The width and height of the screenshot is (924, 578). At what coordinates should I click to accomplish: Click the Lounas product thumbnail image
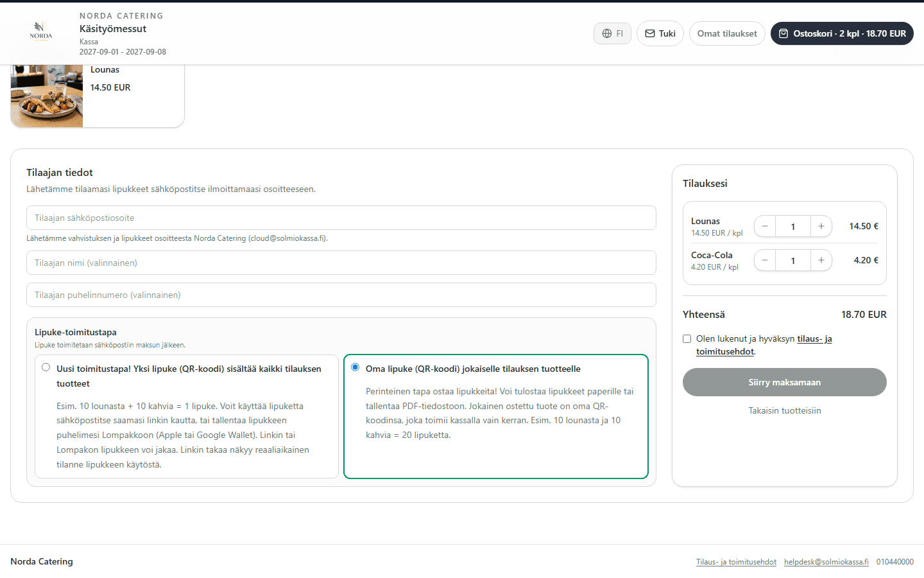pos(47,96)
